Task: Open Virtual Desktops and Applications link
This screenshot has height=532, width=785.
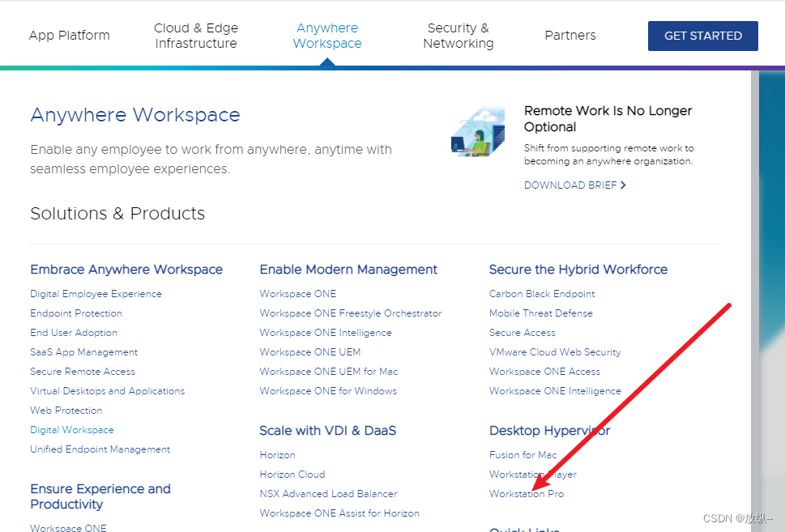Action: pyautogui.click(x=107, y=391)
